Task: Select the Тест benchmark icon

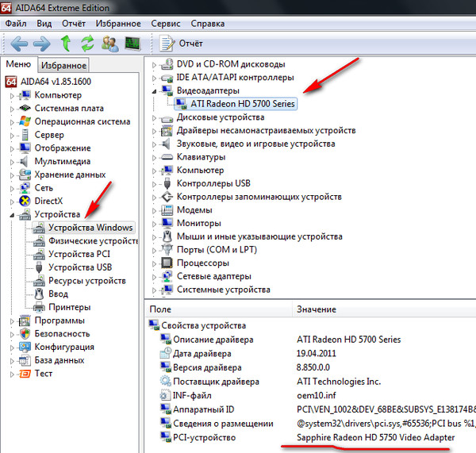Action: click(25, 374)
